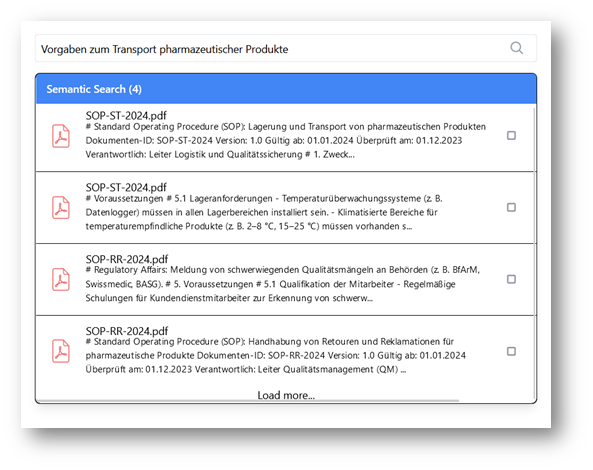Click the magnifying glass search icon
Image resolution: width=593 pixels, height=470 pixels.
pos(516,48)
